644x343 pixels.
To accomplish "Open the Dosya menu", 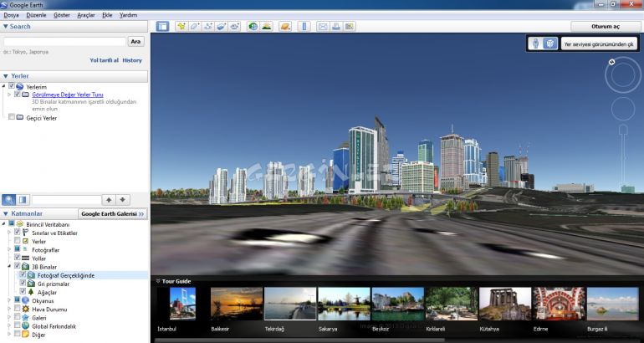I will (x=11, y=15).
